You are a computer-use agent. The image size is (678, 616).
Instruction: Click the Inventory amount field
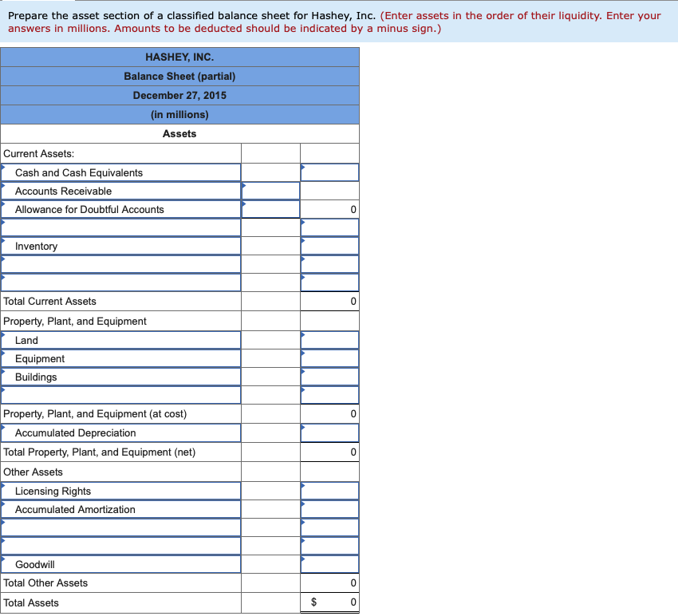coord(329,246)
